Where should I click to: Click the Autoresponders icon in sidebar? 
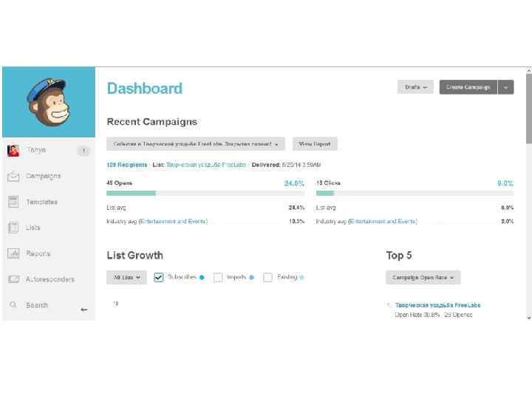click(13, 279)
